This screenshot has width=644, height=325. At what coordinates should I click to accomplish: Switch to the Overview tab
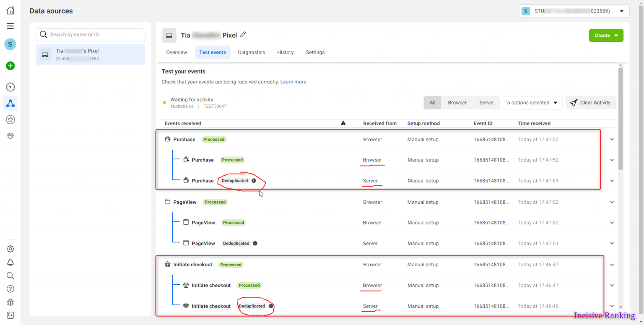[177, 52]
